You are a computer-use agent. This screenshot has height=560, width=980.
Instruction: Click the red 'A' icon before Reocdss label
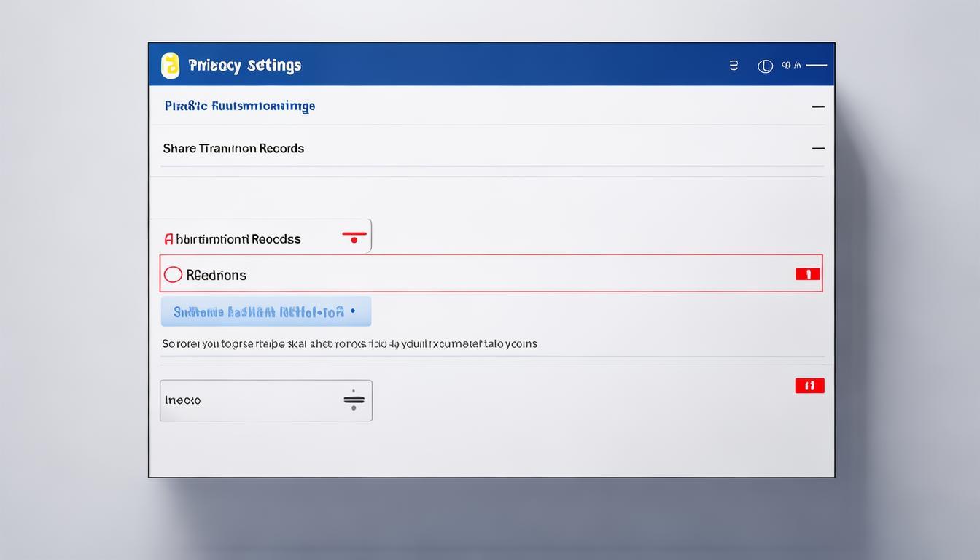pyautogui.click(x=169, y=239)
